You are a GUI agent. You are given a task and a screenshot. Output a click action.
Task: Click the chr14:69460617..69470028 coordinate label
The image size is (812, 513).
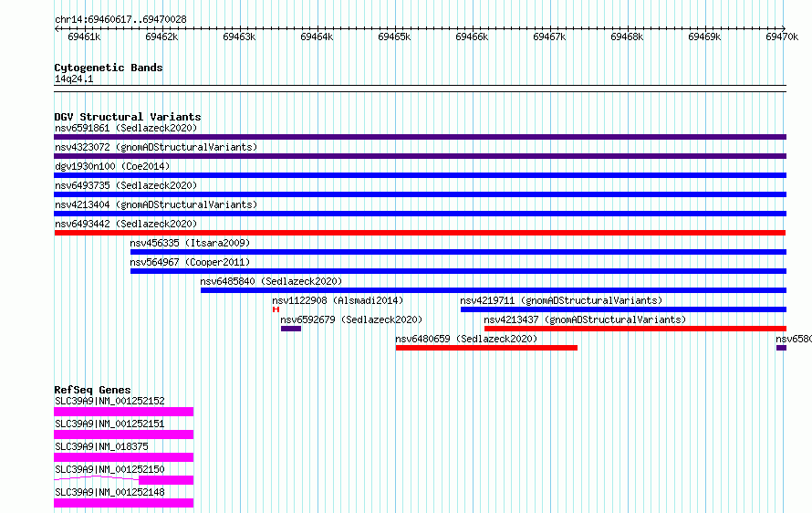pyautogui.click(x=120, y=19)
